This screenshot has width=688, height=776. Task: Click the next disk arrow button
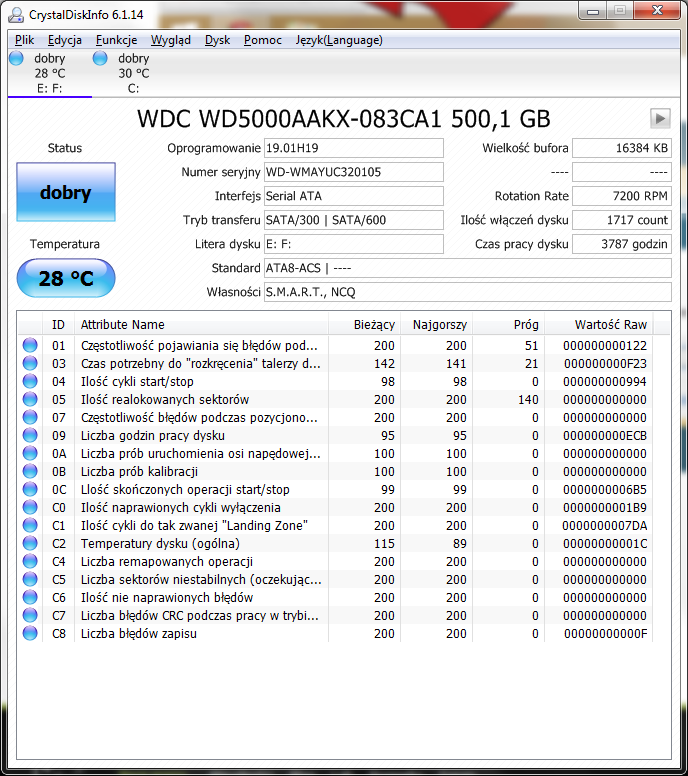pyautogui.click(x=660, y=119)
